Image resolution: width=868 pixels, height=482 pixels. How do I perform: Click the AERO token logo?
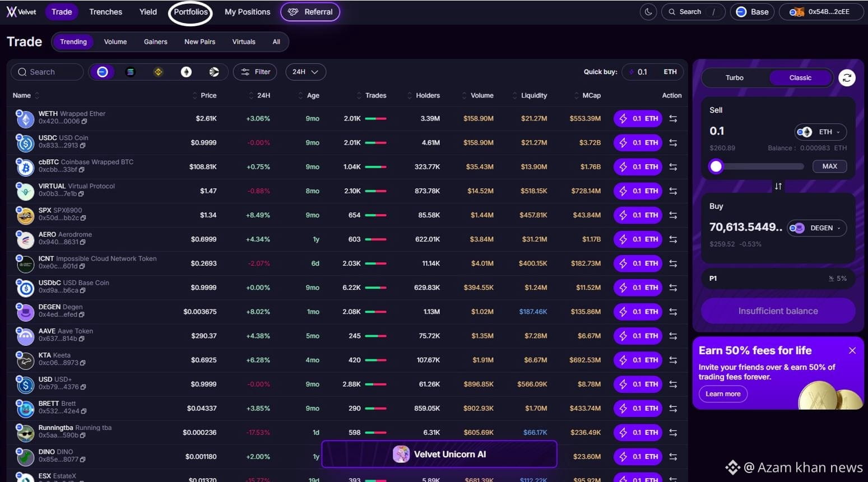(x=25, y=239)
